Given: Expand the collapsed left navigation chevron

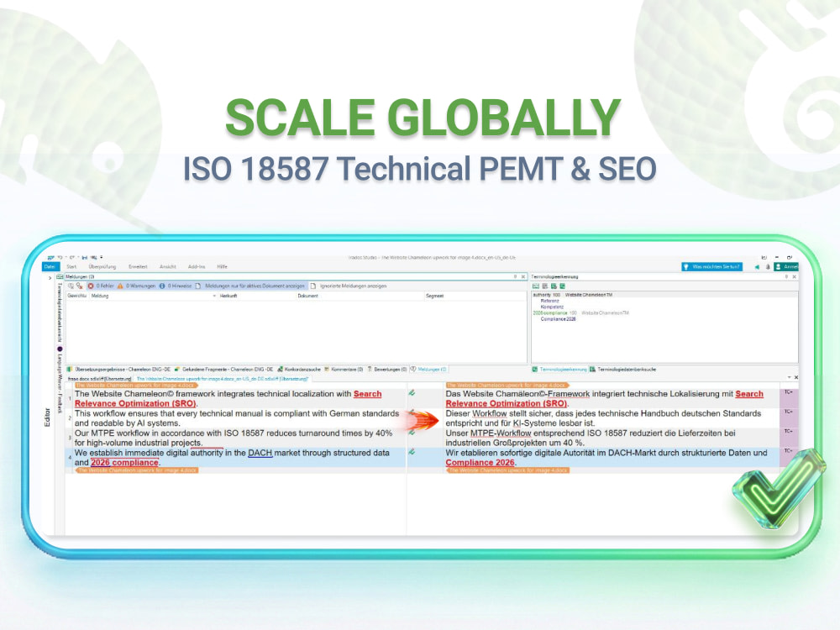Looking at the screenshot, I should (x=50, y=278).
